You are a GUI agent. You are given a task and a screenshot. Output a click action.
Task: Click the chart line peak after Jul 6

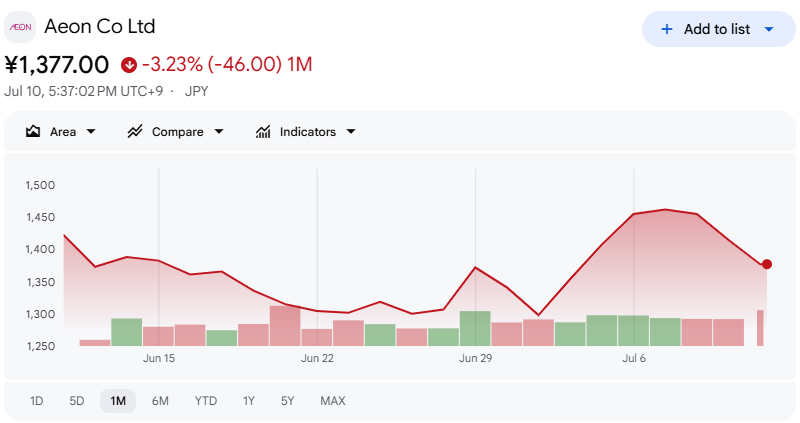(665, 209)
